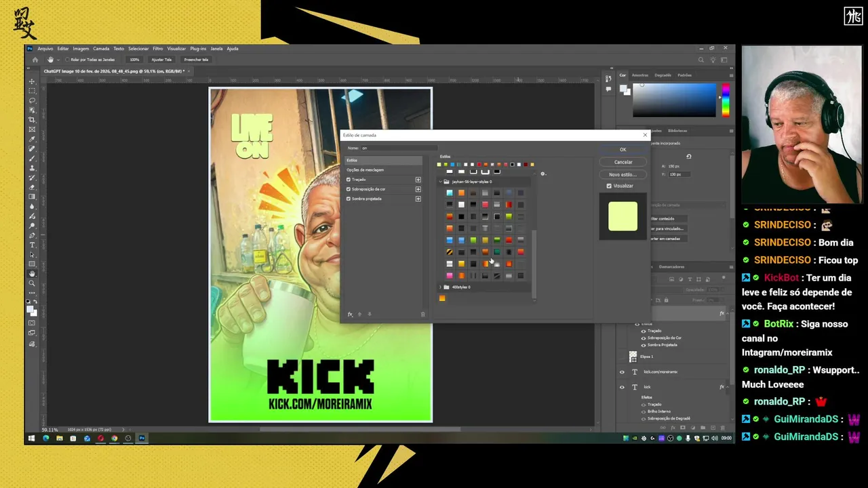Toggle the Sombra projetada checkbox
This screenshot has width=868, height=488.
[x=349, y=199]
